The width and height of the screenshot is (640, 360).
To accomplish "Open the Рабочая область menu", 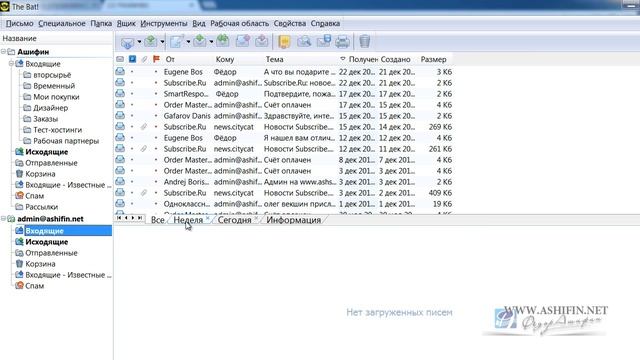I will [240, 23].
